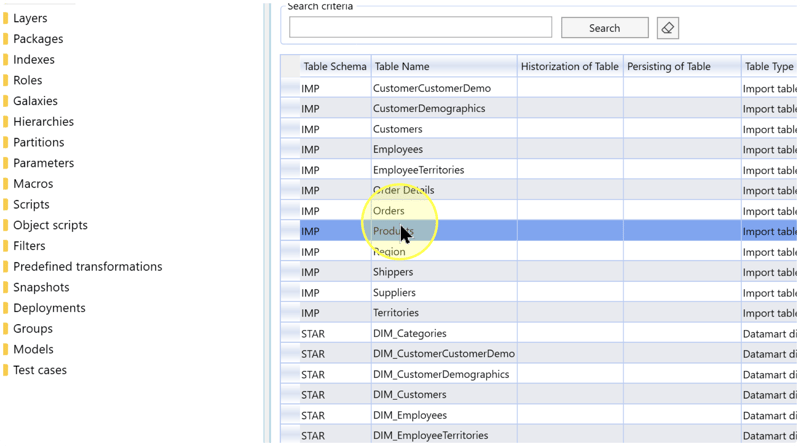Focus the Search criteria text field
This screenshot has height=446, width=800.
tap(420, 27)
